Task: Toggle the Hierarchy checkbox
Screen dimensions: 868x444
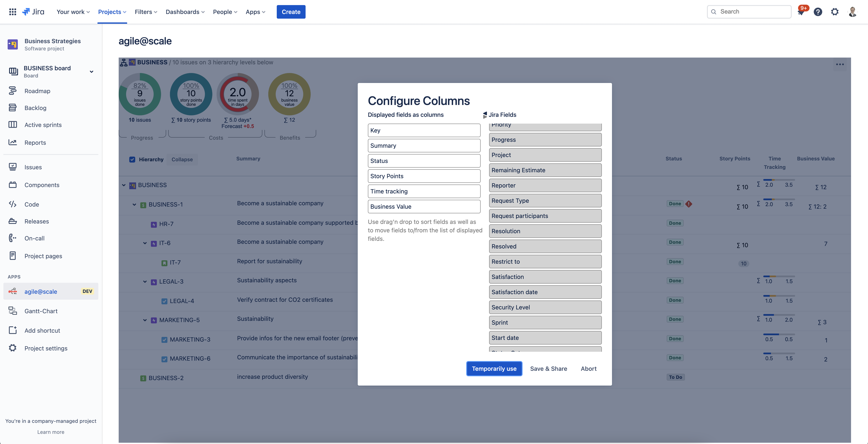Action: tap(132, 159)
